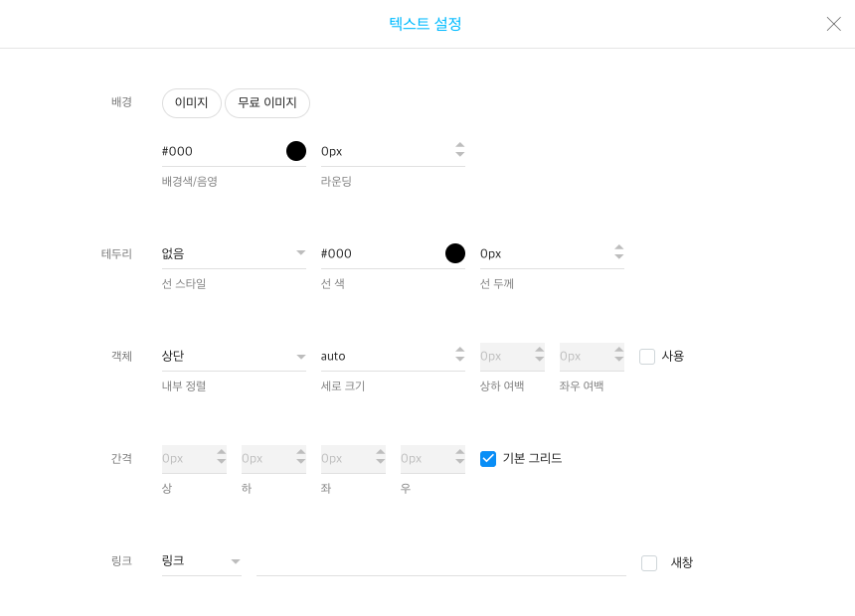Increase the 라운딩 value with up arrow
The width and height of the screenshot is (855, 616).
tap(460, 146)
